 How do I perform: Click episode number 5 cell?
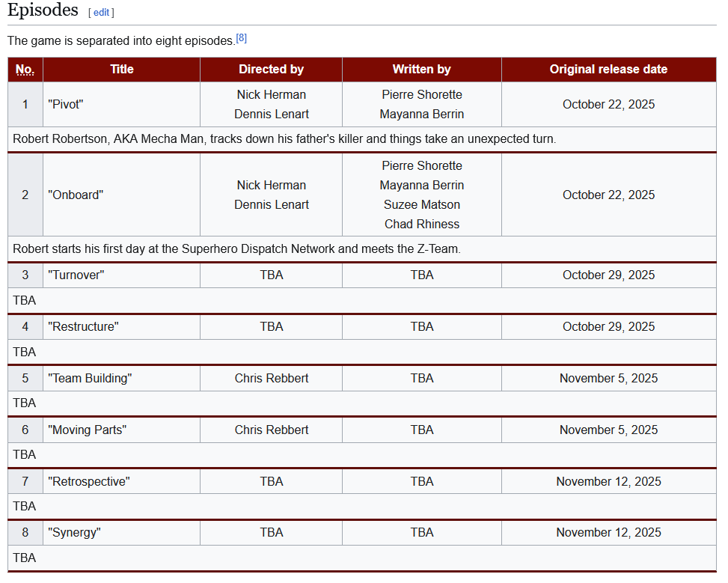point(25,378)
